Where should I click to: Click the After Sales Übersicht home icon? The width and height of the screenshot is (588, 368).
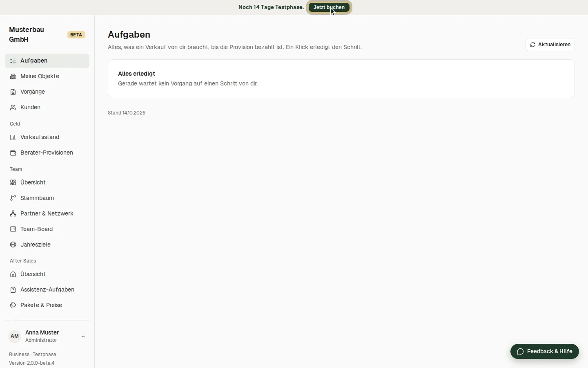[13, 274]
